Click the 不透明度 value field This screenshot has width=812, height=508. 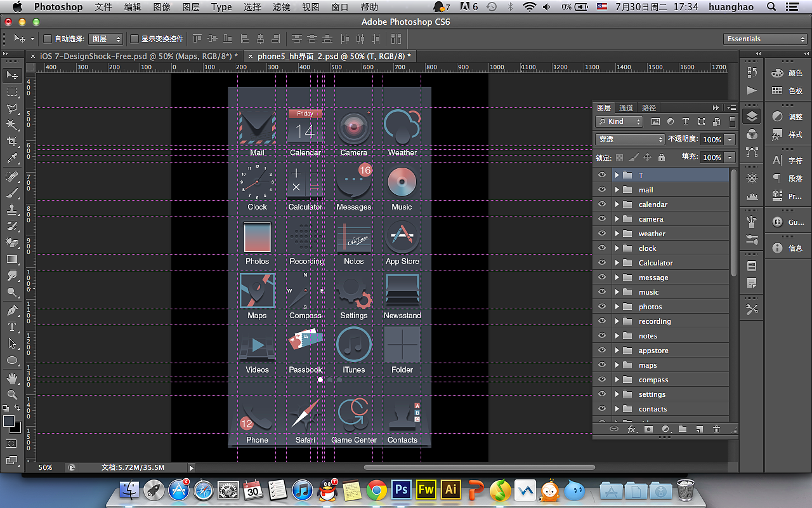tap(712, 139)
